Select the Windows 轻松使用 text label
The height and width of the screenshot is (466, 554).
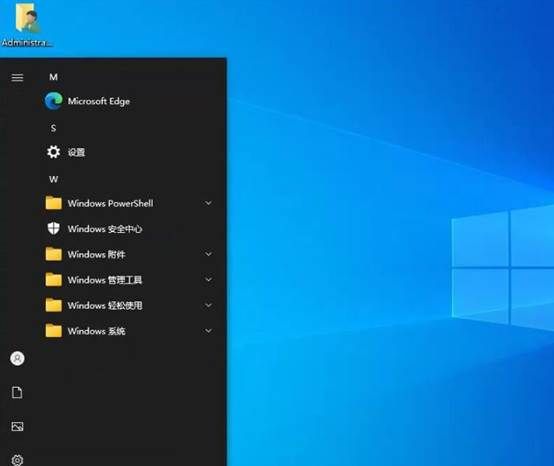coord(105,306)
